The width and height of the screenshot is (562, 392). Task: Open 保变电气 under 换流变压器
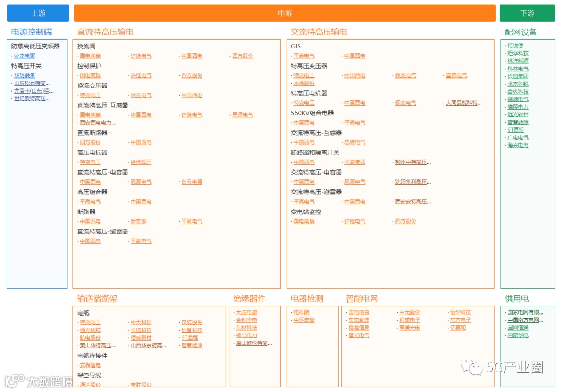click(x=141, y=95)
